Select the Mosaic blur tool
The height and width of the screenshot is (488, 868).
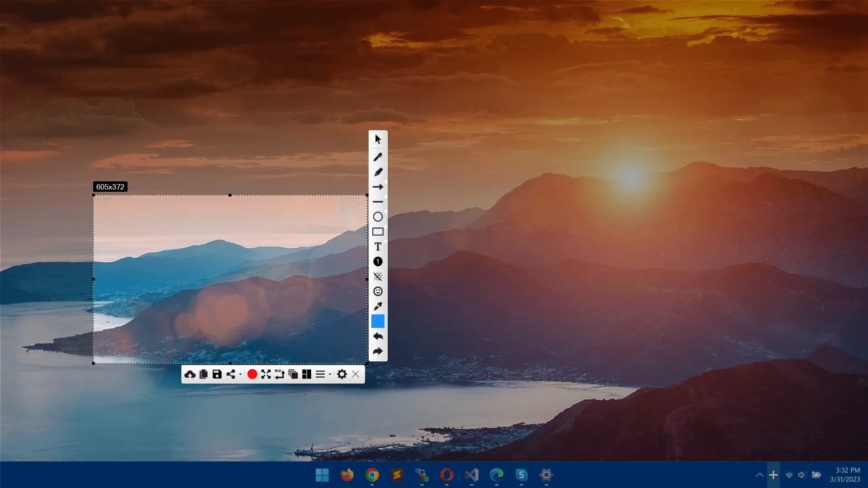point(378,276)
